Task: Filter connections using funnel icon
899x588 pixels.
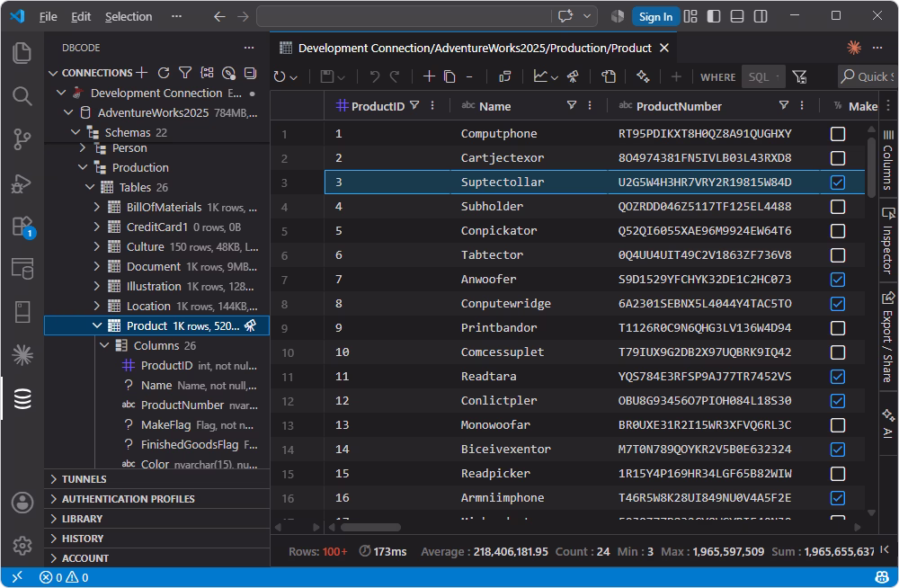Action: click(x=185, y=73)
